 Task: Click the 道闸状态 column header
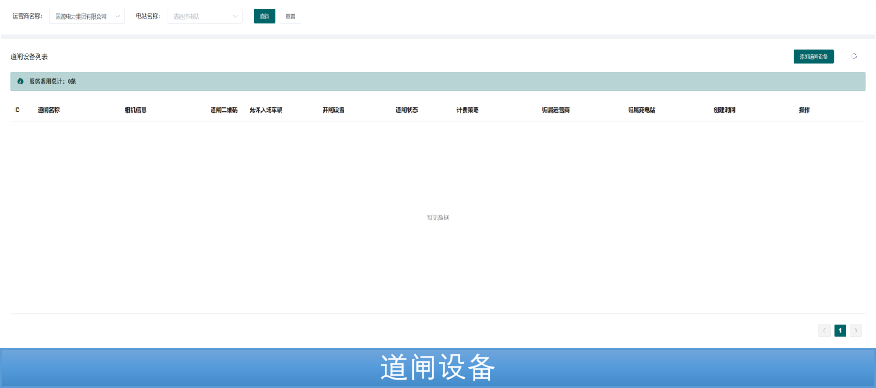click(x=406, y=111)
